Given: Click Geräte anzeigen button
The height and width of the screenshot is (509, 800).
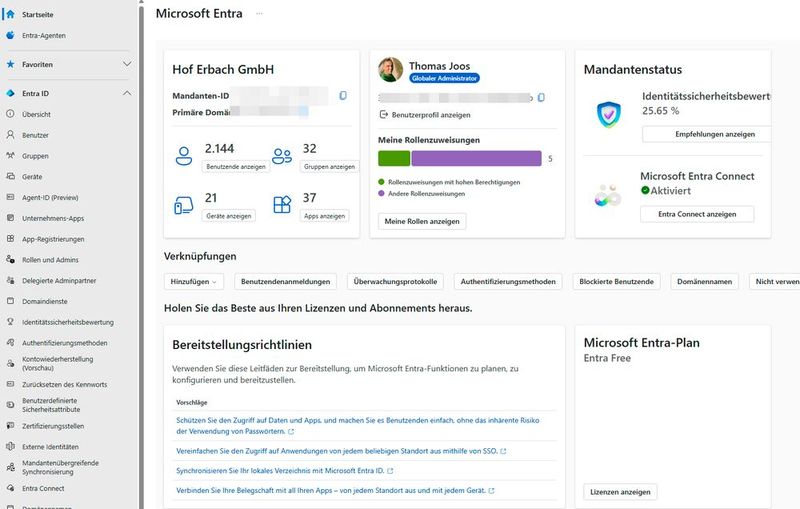Looking at the screenshot, I should 229,216.
